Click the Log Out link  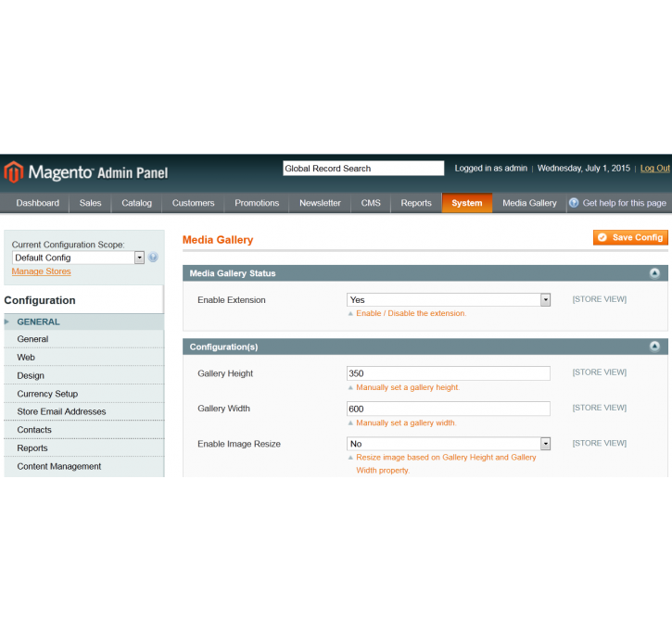click(x=655, y=169)
